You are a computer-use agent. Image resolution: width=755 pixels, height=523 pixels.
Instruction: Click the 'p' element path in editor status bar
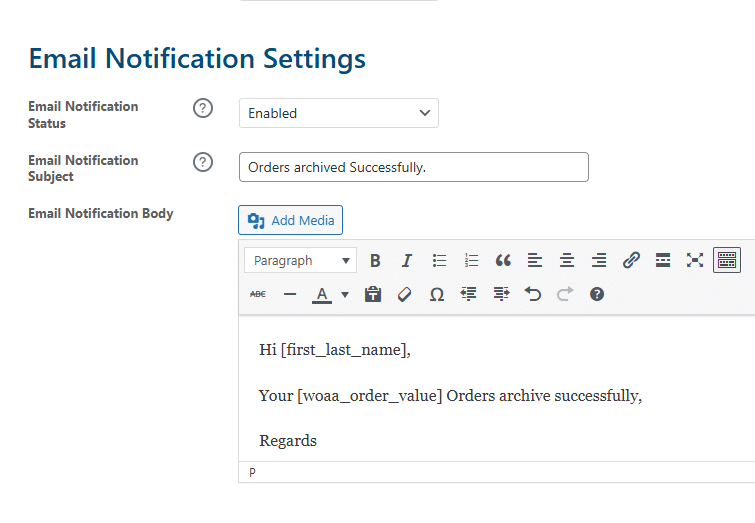click(252, 472)
